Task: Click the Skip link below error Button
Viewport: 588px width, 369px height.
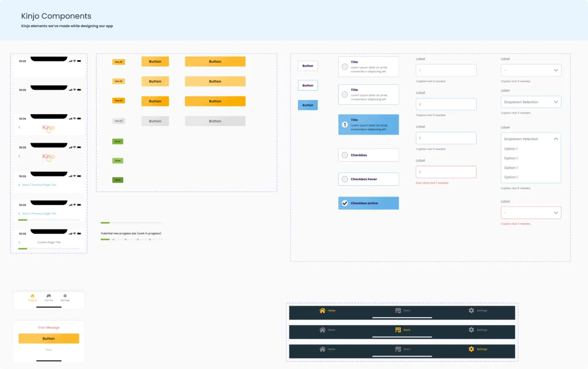Action: click(49, 349)
